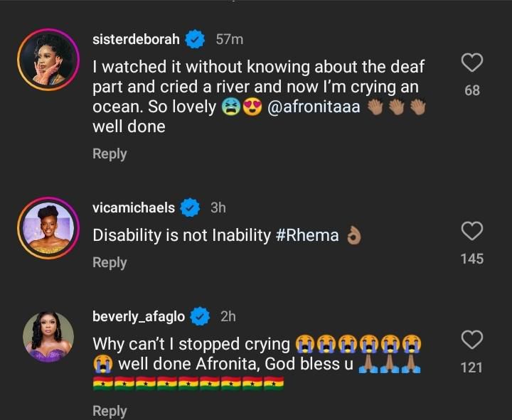Viewport: 512px width, 420px height.
Task: Open the @afronitaaa mention
Action: [x=316, y=107]
